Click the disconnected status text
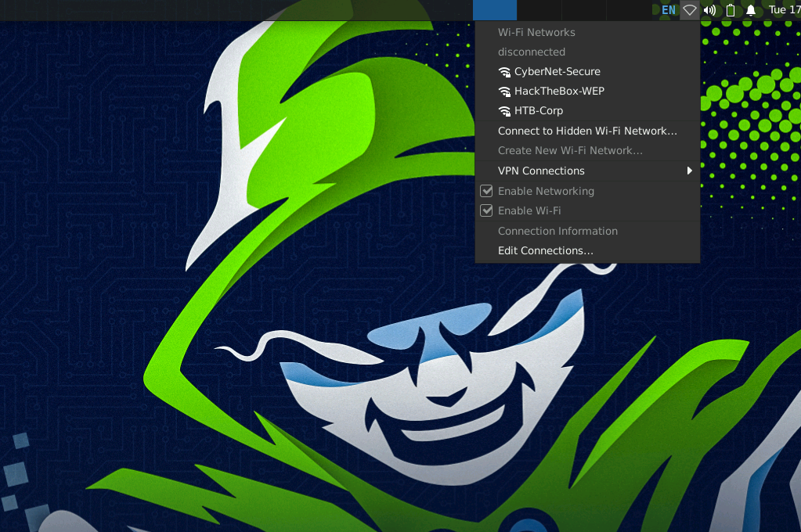The width and height of the screenshot is (801, 532). [x=532, y=52]
